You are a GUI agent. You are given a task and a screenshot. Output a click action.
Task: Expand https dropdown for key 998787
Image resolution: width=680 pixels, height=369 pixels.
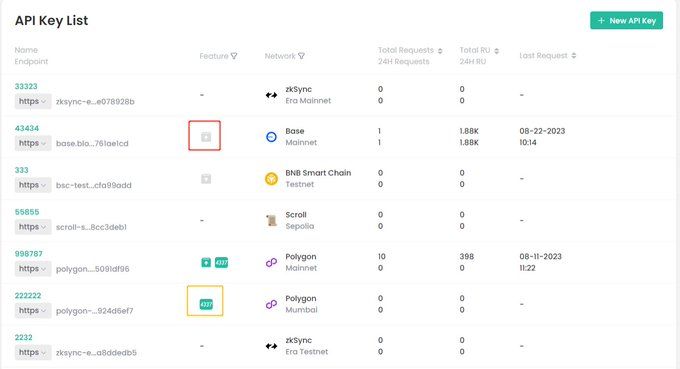[33, 268]
